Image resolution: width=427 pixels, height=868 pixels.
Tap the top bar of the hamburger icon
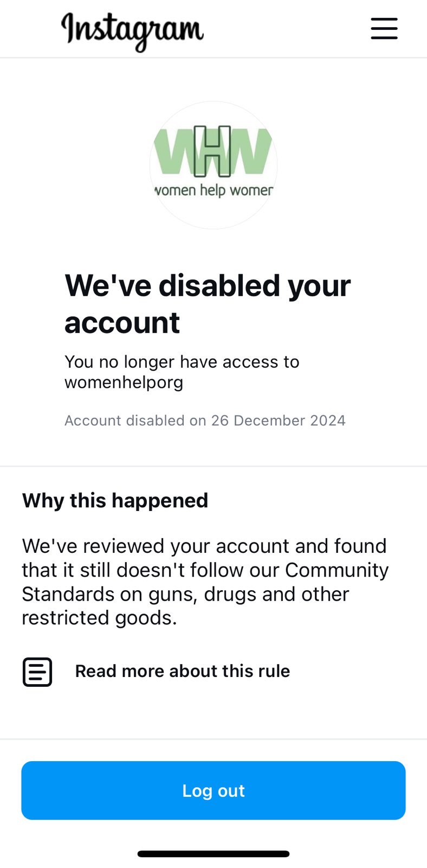(x=384, y=20)
